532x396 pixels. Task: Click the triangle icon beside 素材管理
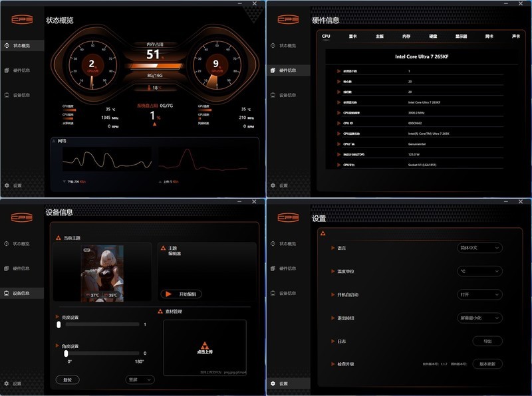160,311
